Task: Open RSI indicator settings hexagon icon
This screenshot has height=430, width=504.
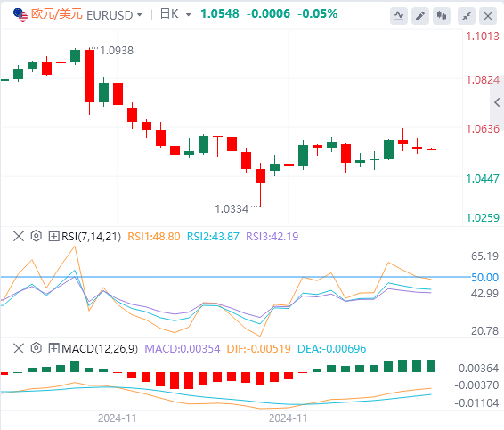Action: pyautogui.click(x=37, y=236)
